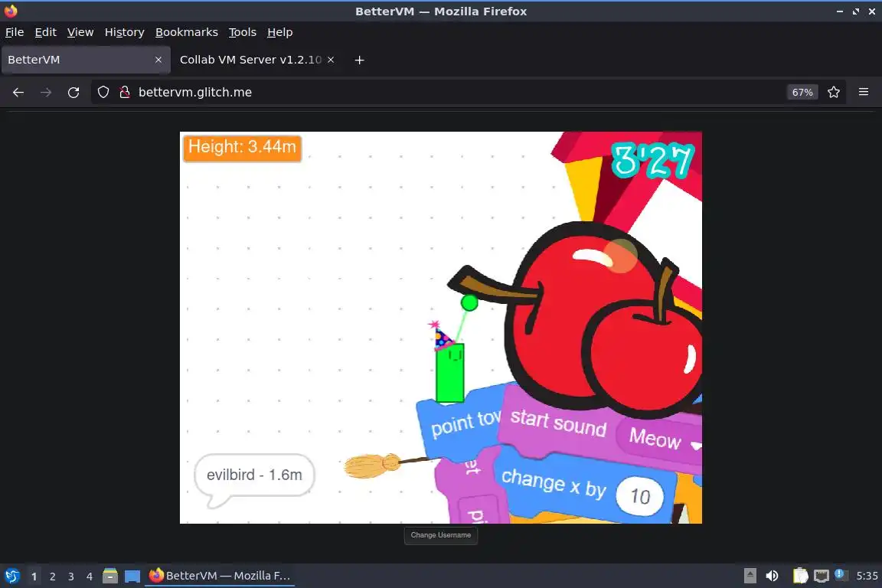Click the 5:35 taskbar clock
882x588 pixels.
866,576
